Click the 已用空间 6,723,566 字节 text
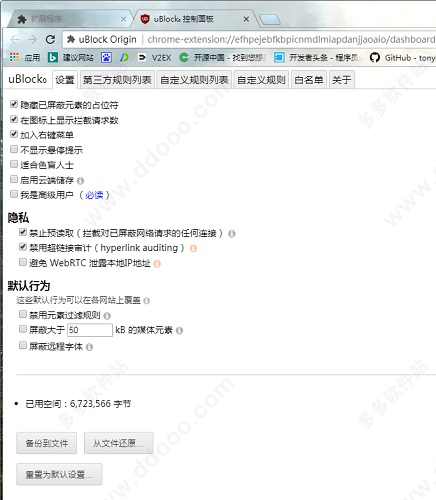 (x=78, y=404)
